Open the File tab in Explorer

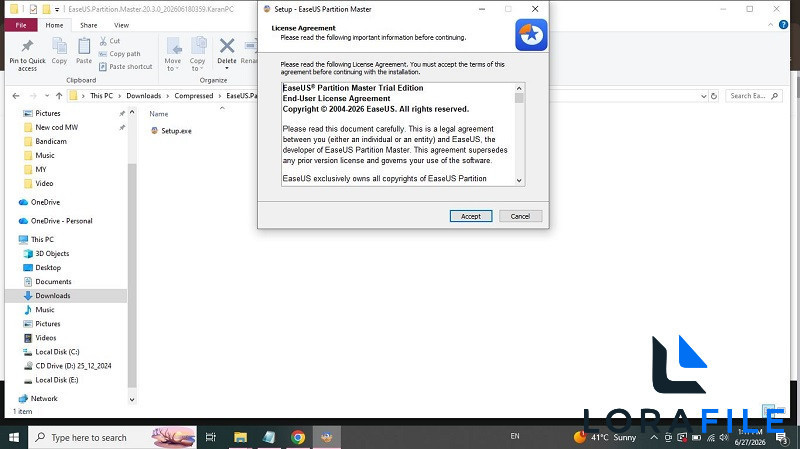click(x=21, y=25)
